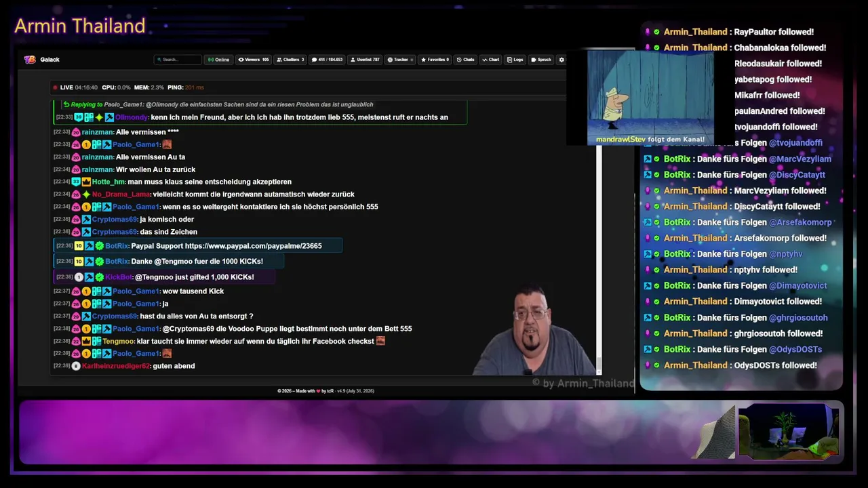The height and width of the screenshot is (488, 868).
Task: Click the 'tcR' credit link in footer
Action: pyautogui.click(x=332, y=391)
